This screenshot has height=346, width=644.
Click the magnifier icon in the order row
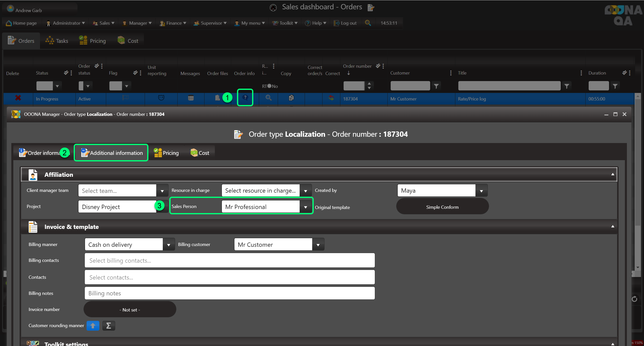(268, 98)
